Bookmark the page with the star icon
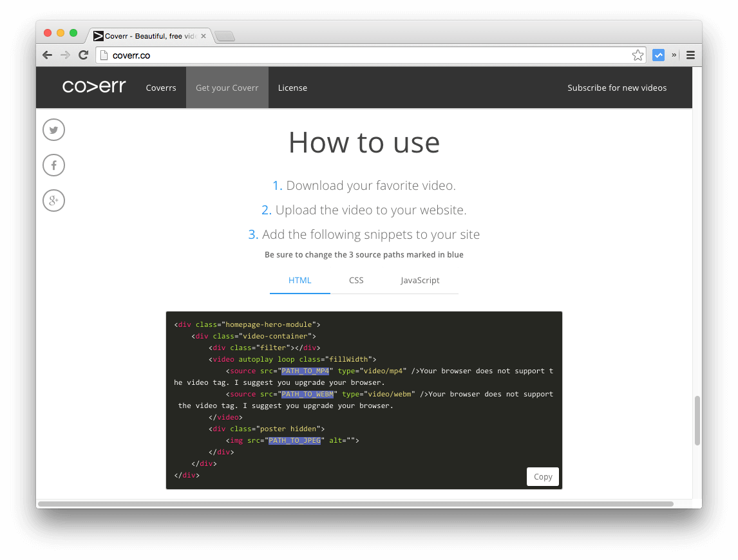 pyautogui.click(x=638, y=55)
